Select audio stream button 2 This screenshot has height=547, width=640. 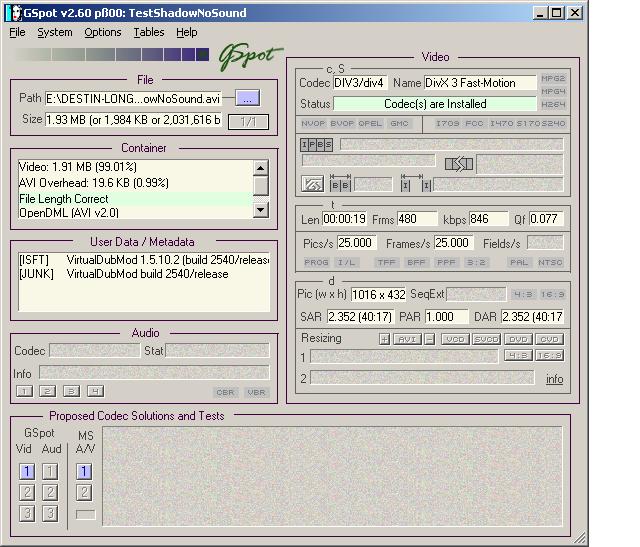(x=47, y=391)
